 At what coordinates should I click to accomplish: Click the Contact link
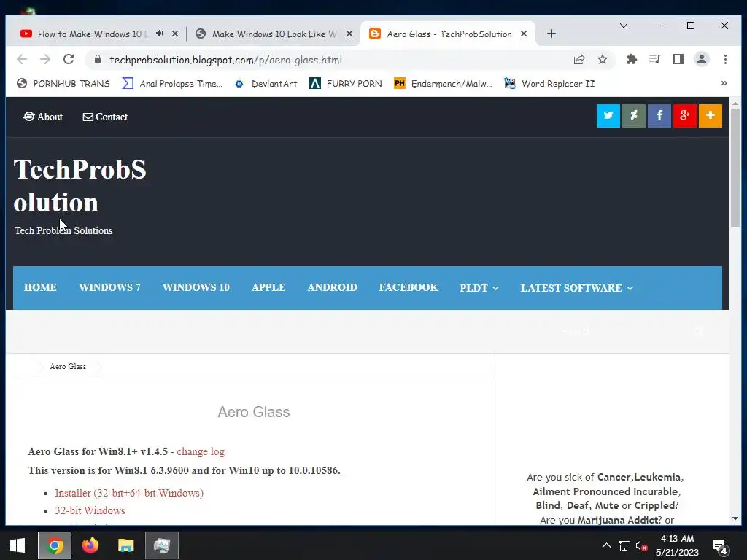tap(105, 117)
